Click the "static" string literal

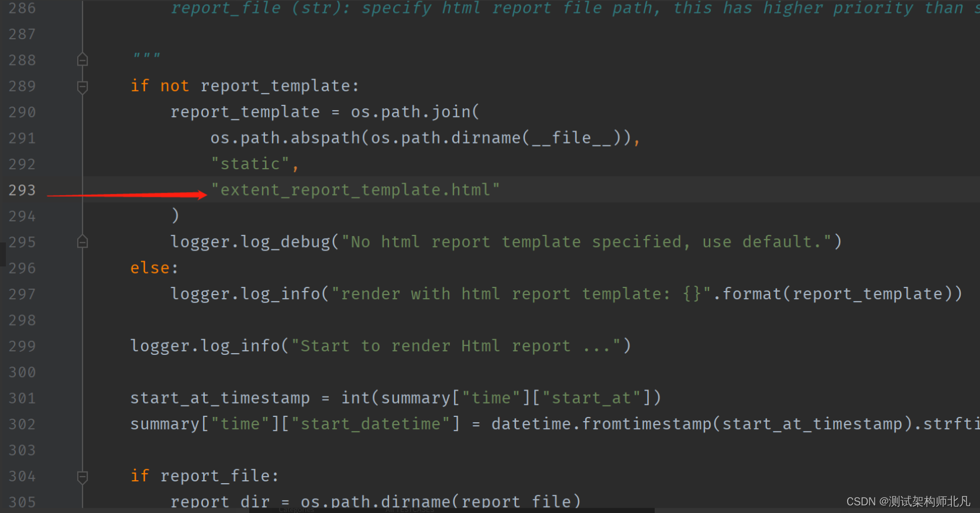click(250, 164)
